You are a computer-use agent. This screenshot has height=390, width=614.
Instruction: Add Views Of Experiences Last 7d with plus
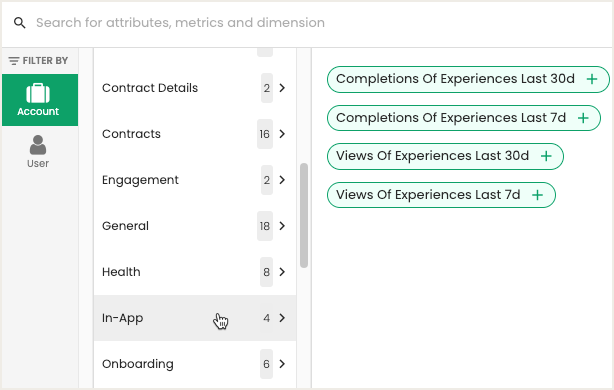click(538, 195)
